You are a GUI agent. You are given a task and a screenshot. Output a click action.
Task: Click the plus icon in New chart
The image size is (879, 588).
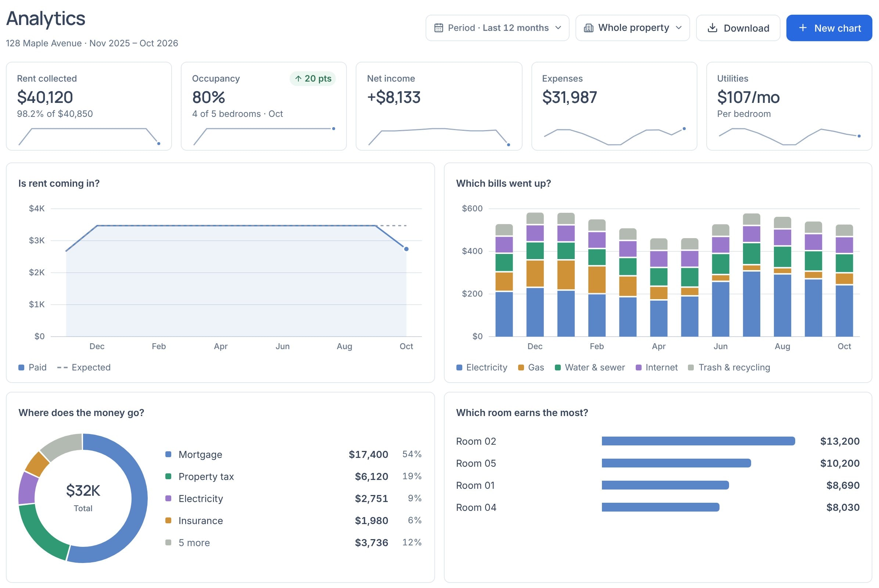coord(803,28)
